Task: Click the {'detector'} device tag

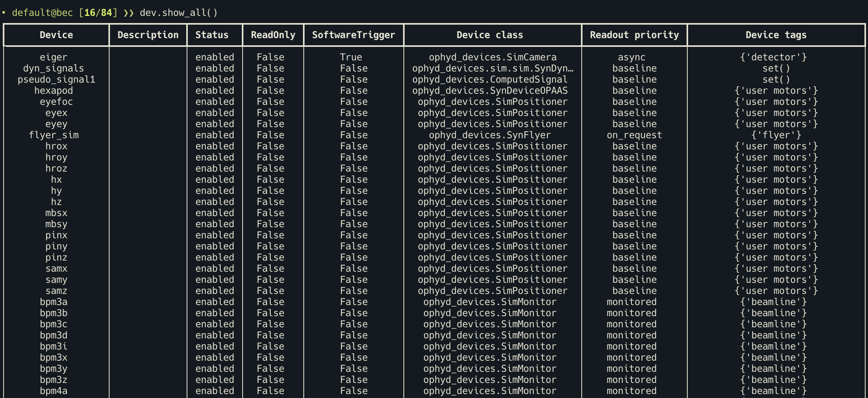Action: tap(773, 57)
